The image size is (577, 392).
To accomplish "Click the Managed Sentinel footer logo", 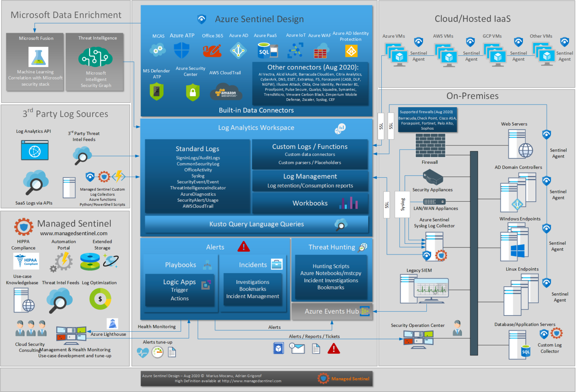I will point(343,378).
